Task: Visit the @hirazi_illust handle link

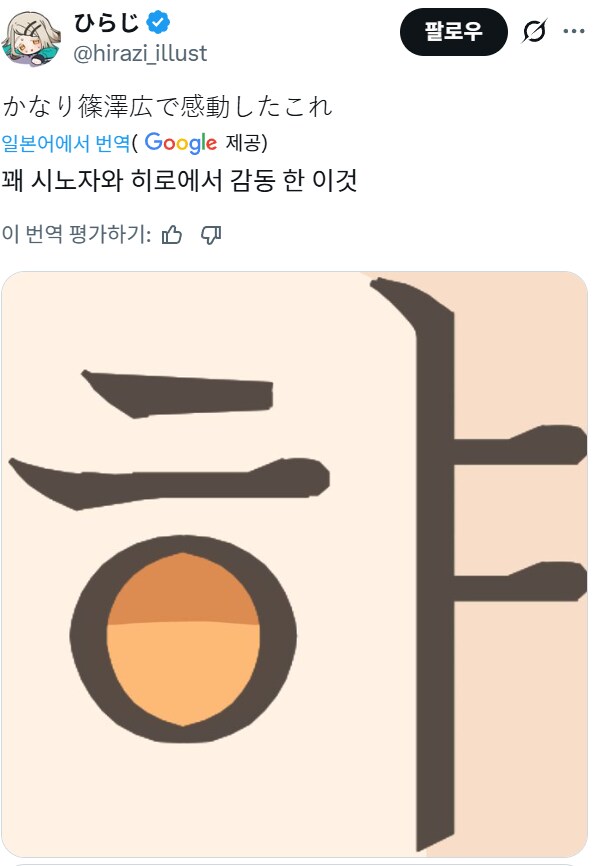Action: click(x=140, y=54)
